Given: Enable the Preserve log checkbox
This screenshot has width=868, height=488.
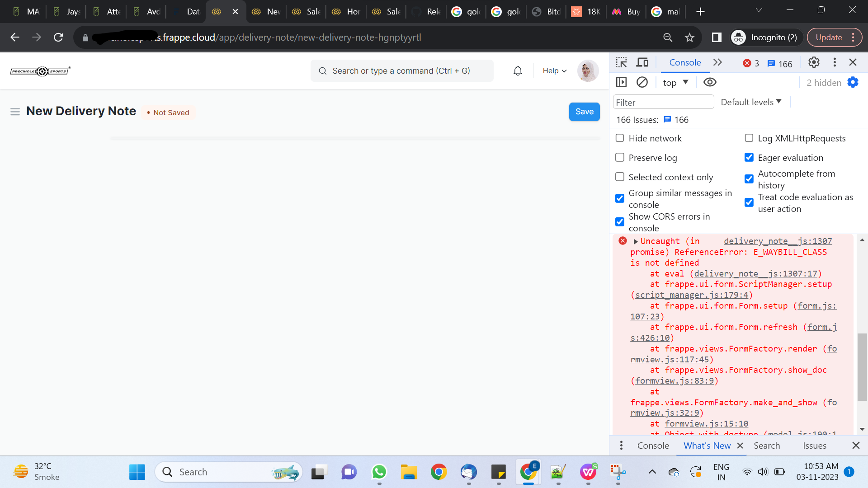Looking at the screenshot, I should tap(619, 157).
